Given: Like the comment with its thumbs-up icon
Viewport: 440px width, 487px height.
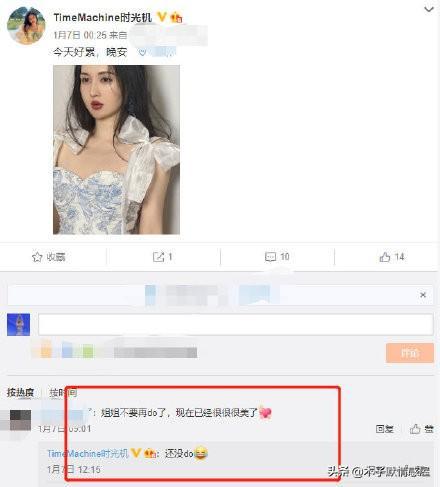Looking at the screenshot, I should (x=415, y=429).
